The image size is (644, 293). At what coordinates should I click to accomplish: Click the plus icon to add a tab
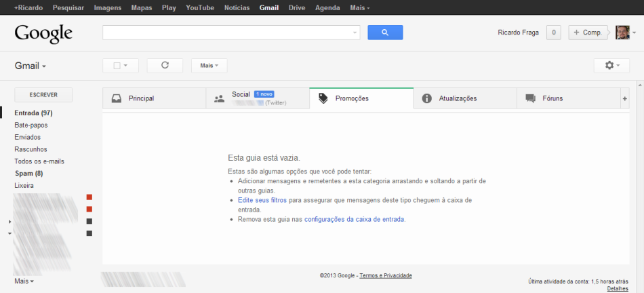(625, 98)
